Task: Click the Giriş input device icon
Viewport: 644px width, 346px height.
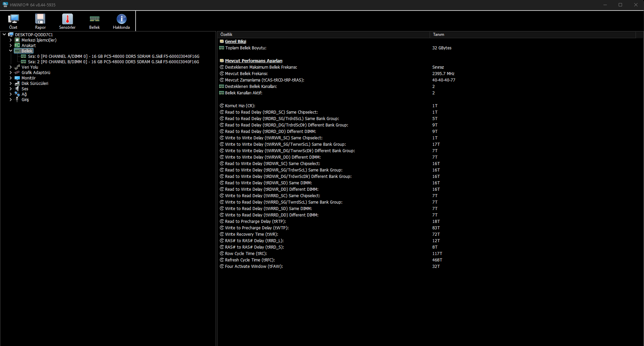Action: click(17, 99)
